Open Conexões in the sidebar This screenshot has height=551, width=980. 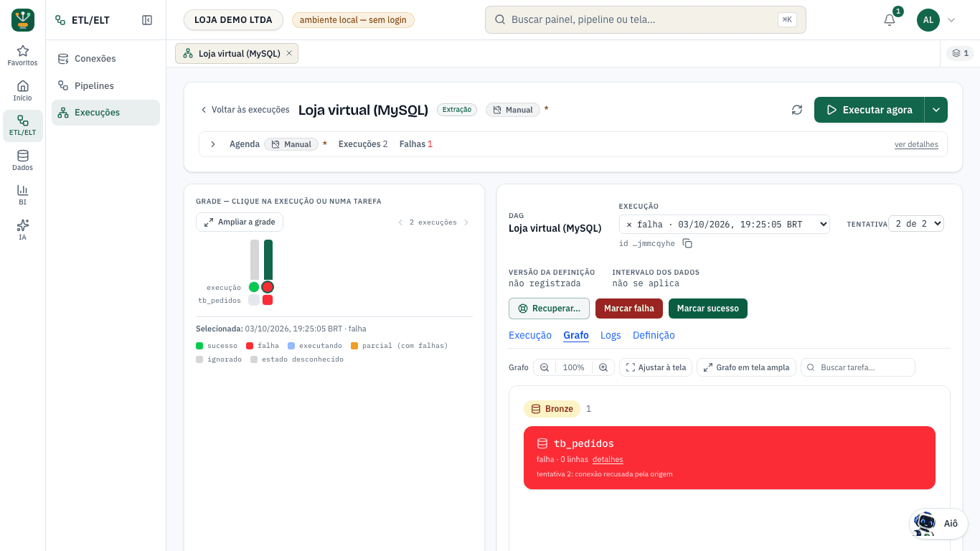tap(105, 59)
